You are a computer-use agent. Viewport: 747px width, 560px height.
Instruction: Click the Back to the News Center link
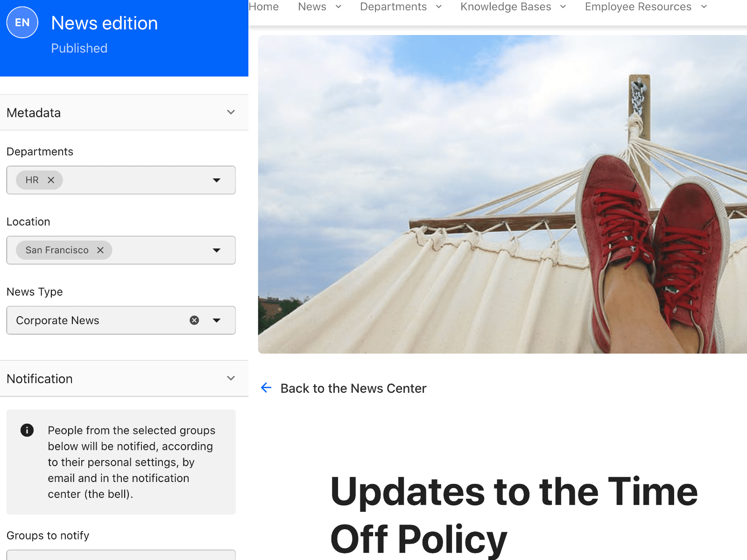353,388
